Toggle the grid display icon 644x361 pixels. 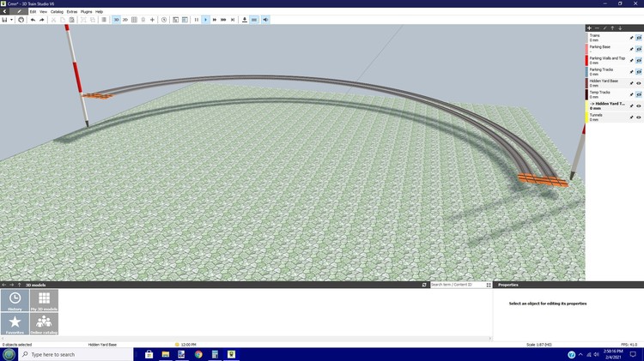click(x=134, y=20)
